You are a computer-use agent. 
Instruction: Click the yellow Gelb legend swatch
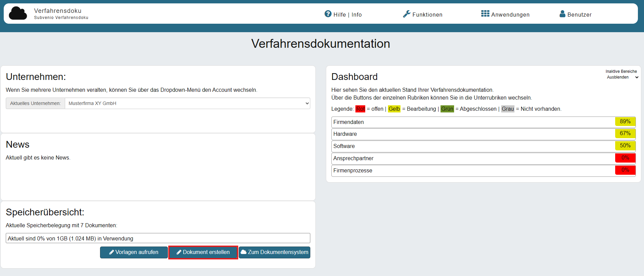[394, 109]
